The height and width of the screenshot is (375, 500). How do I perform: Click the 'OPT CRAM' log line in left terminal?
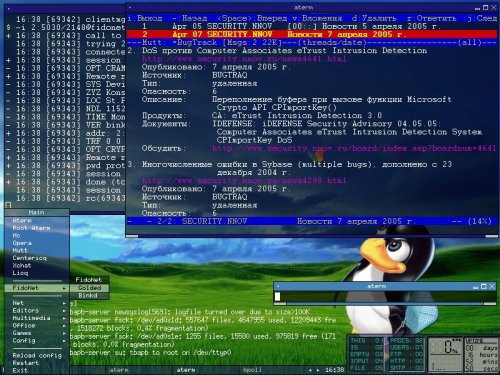pyautogui.click(x=66, y=68)
